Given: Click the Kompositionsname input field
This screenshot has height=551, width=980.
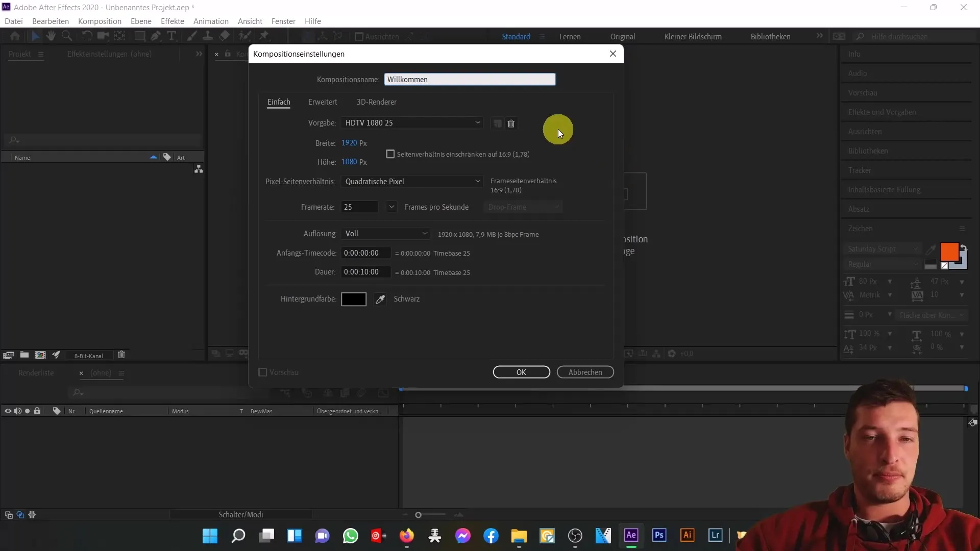Looking at the screenshot, I should point(470,80).
